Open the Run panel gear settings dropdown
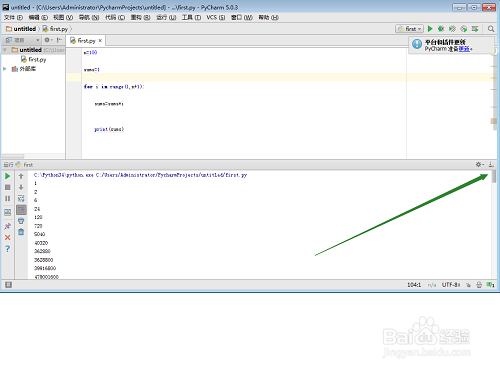The height and width of the screenshot is (370, 500). (x=480, y=164)
